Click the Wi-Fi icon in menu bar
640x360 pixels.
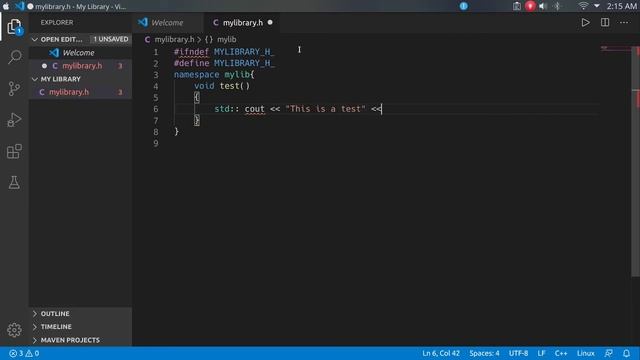pyautogui.click(x=583, y=6)
